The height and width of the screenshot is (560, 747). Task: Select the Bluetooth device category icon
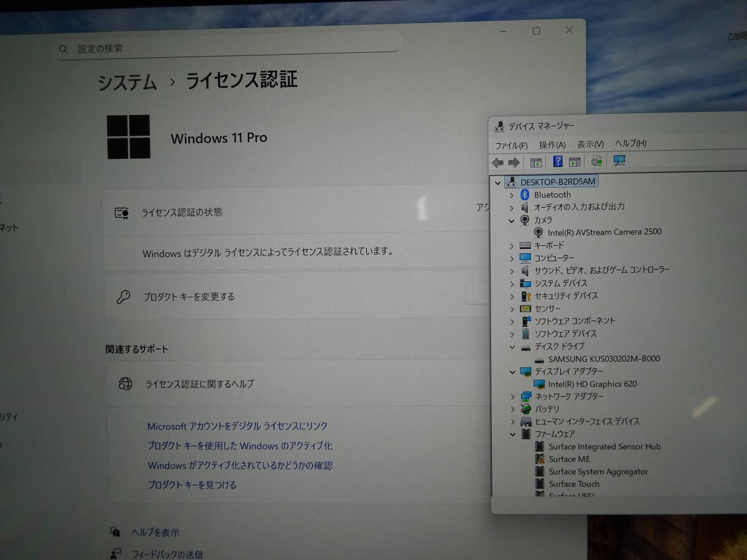[525, 195]
